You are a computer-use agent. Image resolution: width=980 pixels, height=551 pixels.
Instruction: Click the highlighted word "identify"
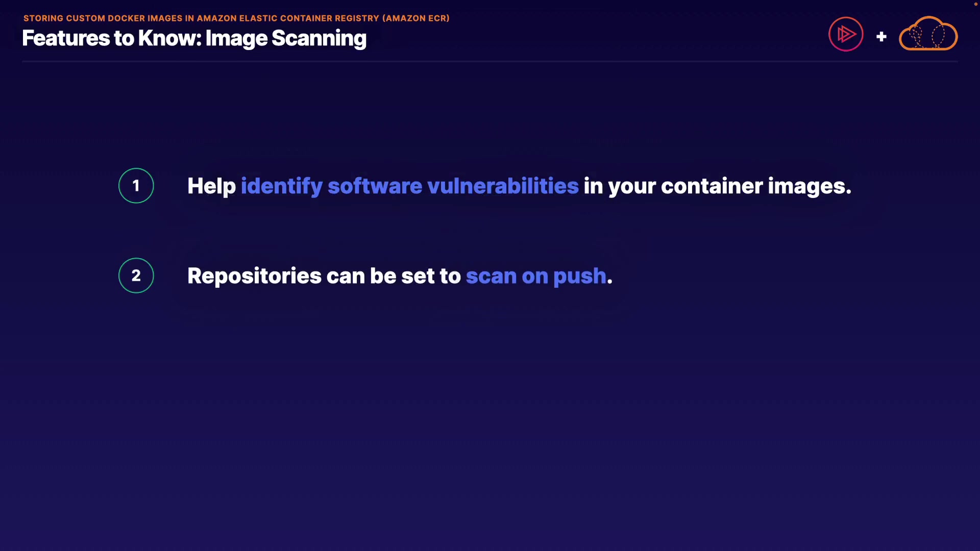(281, 186)
